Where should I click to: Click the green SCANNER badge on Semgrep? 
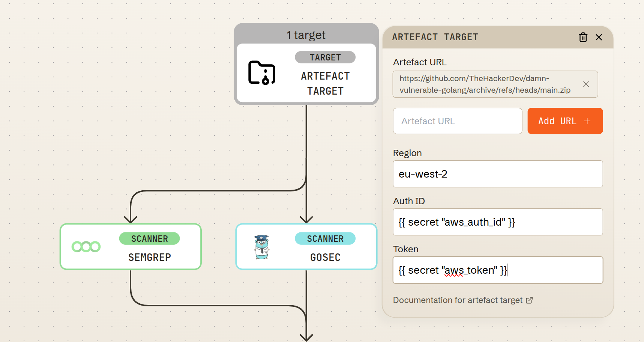149,239
